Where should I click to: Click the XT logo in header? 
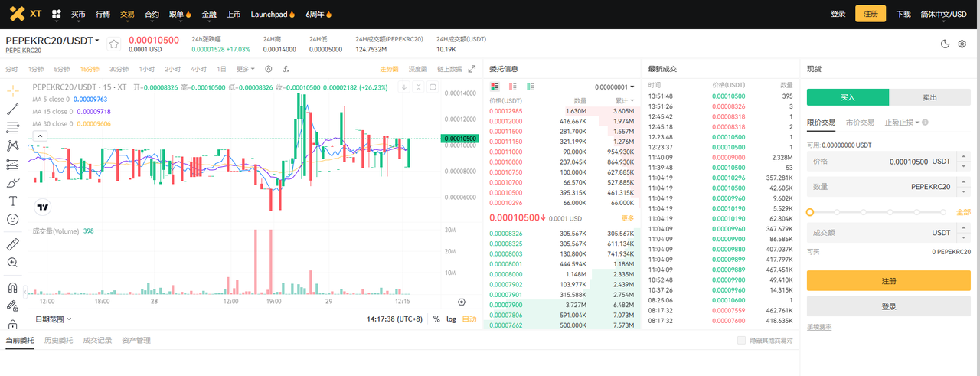(x=25, y=14)
